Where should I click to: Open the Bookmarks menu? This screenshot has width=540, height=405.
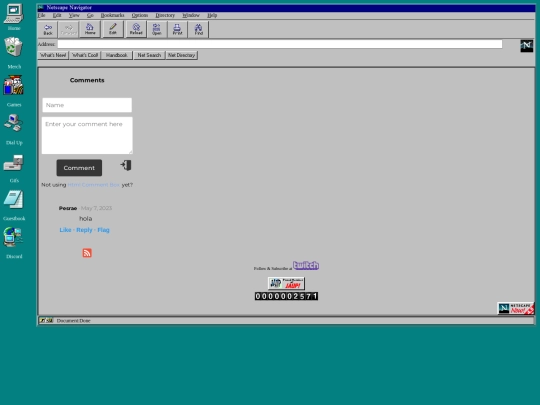click(112, 15)
